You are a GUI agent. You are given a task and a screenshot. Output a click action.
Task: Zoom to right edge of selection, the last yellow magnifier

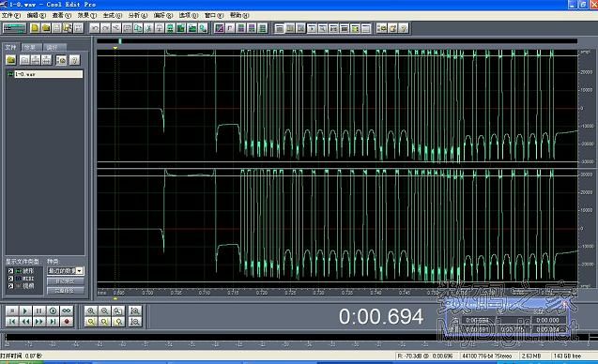coord(118,322)
